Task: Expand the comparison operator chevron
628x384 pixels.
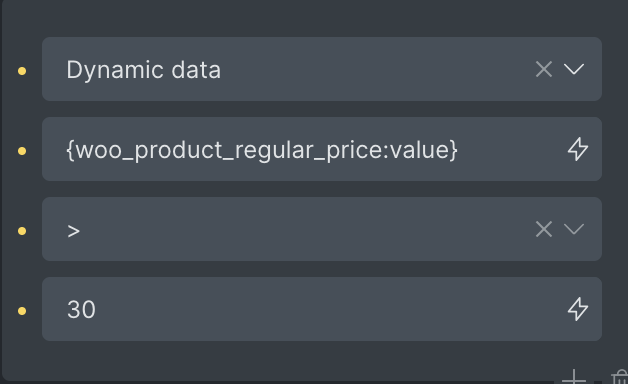Action: tap(574, 229)
